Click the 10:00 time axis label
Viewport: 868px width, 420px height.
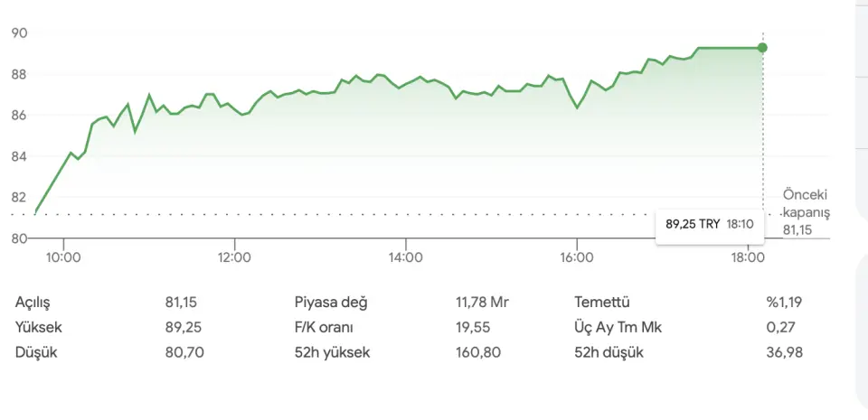tap(63, 257)
